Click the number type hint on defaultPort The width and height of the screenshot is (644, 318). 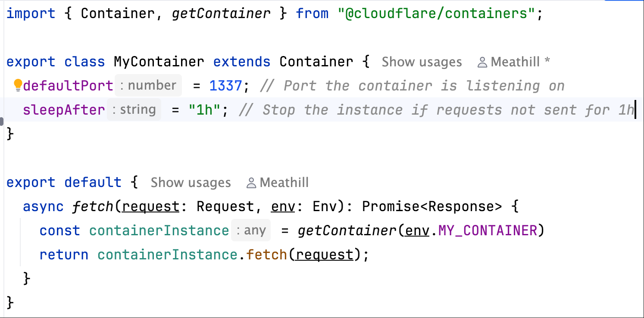point(148,85)
